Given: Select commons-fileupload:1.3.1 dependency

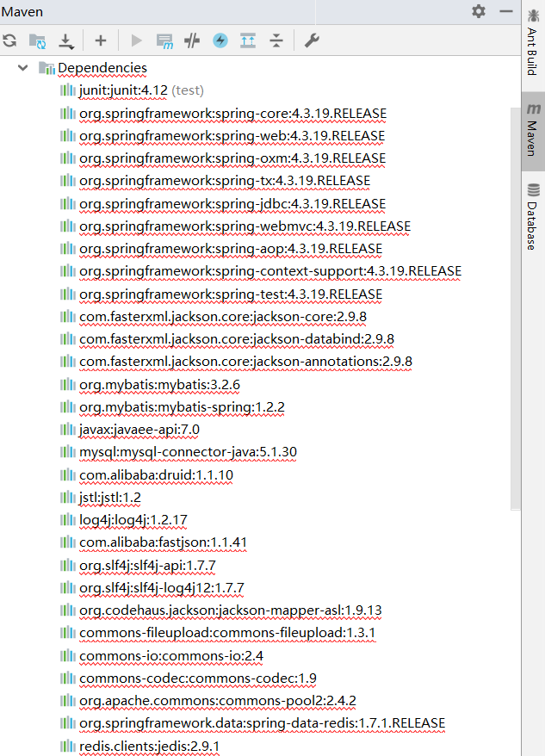Looking at the screenshot, I should click(218, 633).
